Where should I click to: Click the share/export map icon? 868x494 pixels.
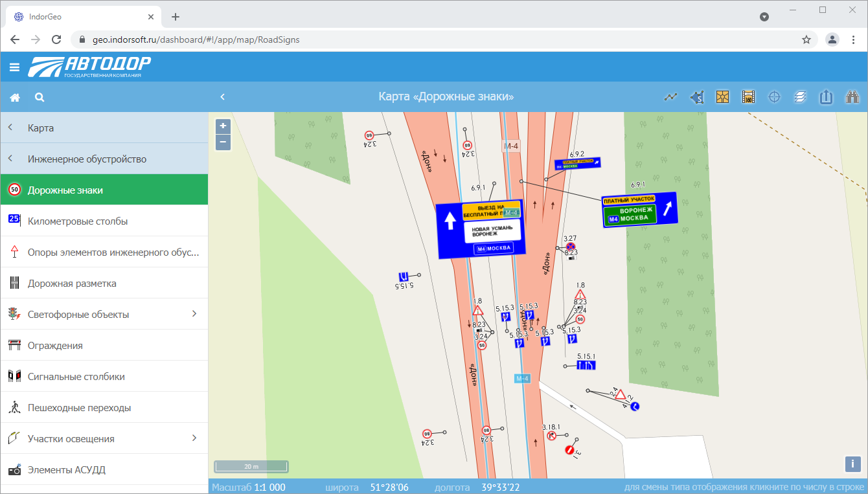[826, 97]
